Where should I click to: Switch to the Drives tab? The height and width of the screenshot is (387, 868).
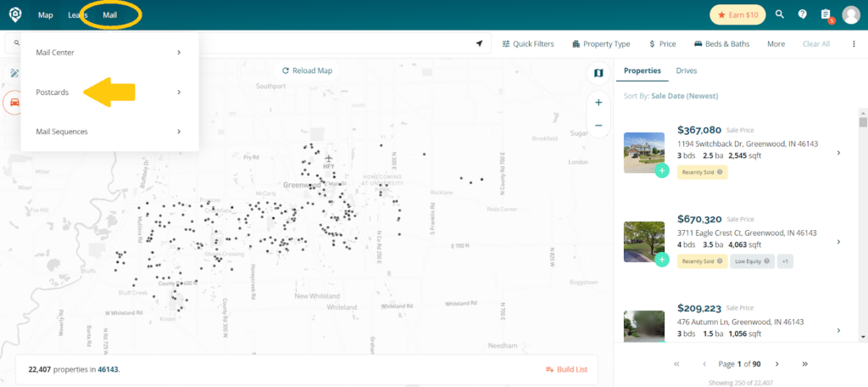pos(686,70)
